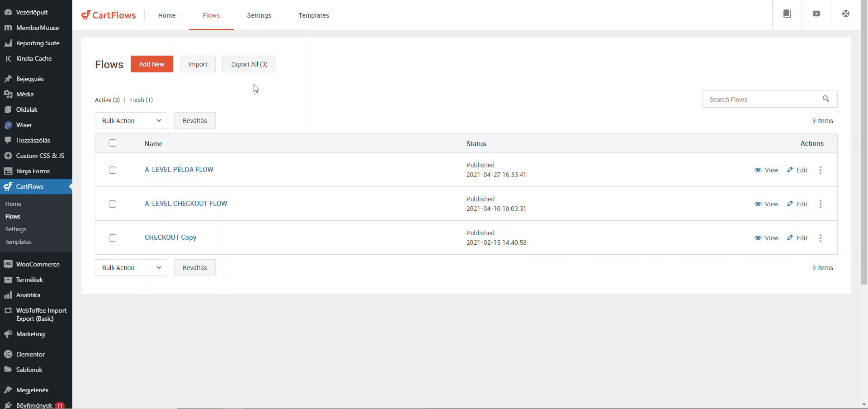The image size is (868, 409).
Task: Click the top Beváltás apply button
Action: (x=195, y=121)
